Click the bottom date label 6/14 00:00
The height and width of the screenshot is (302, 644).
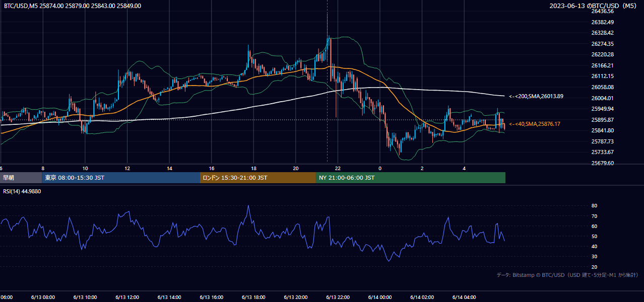380,297
